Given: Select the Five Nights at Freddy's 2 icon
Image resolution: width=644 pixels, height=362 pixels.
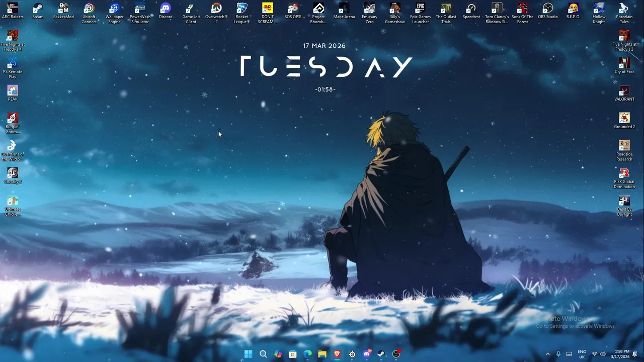Looking at the screenshot, I should (624, 41).
